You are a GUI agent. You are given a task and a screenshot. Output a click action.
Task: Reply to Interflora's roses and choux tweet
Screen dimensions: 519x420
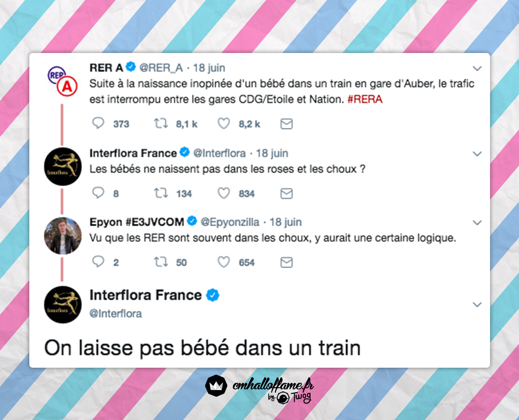point(98,193)
